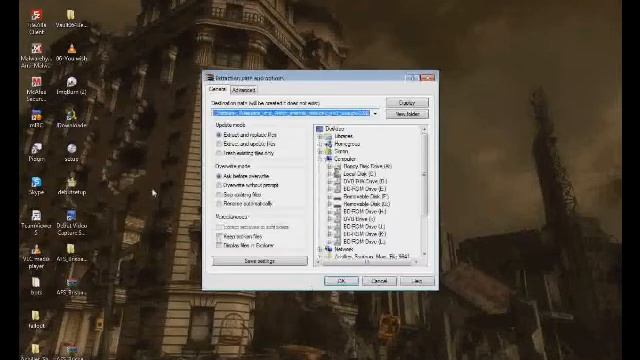Cancel the extraction dialog
Image resolution: width=640 pixels, height=360 pixels.
pyautogui.click(x=379, y=281)
